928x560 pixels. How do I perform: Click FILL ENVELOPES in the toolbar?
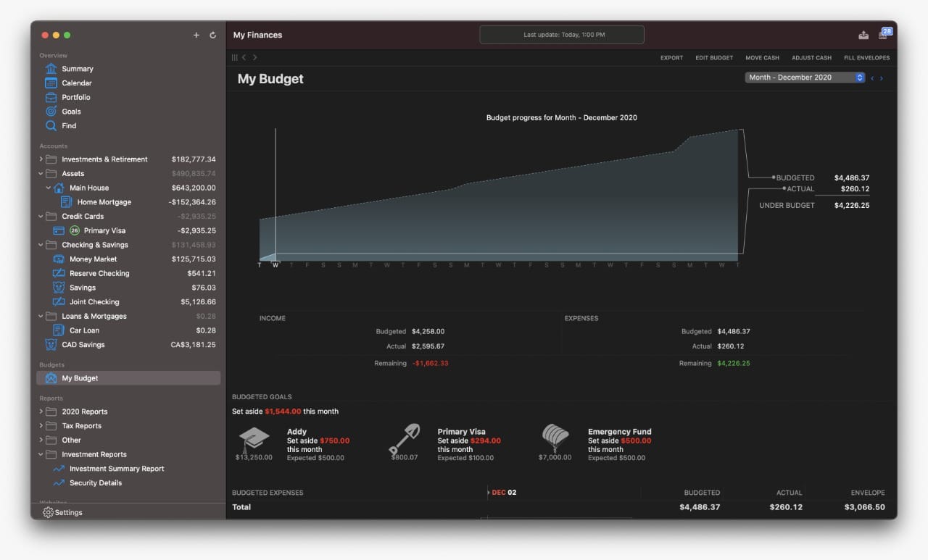[866, 58]
